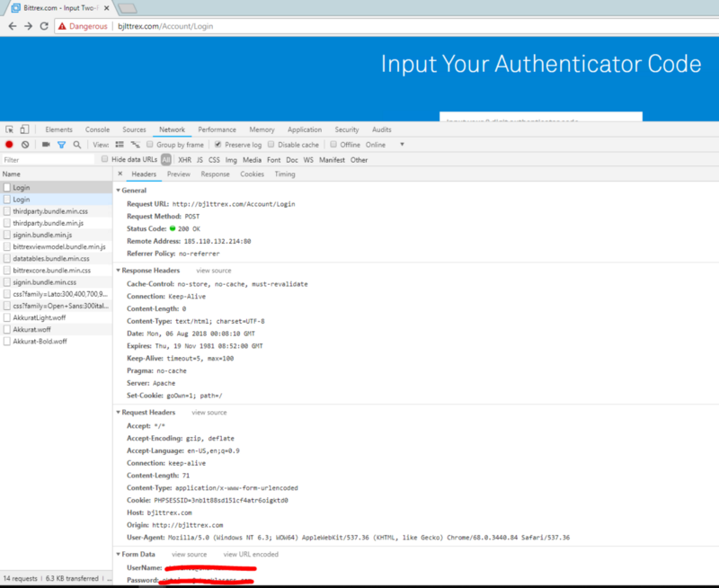The height and width of the screenshot is (588, 719).
Task: Open the Security panel tab
Action: tap(347, 129)
